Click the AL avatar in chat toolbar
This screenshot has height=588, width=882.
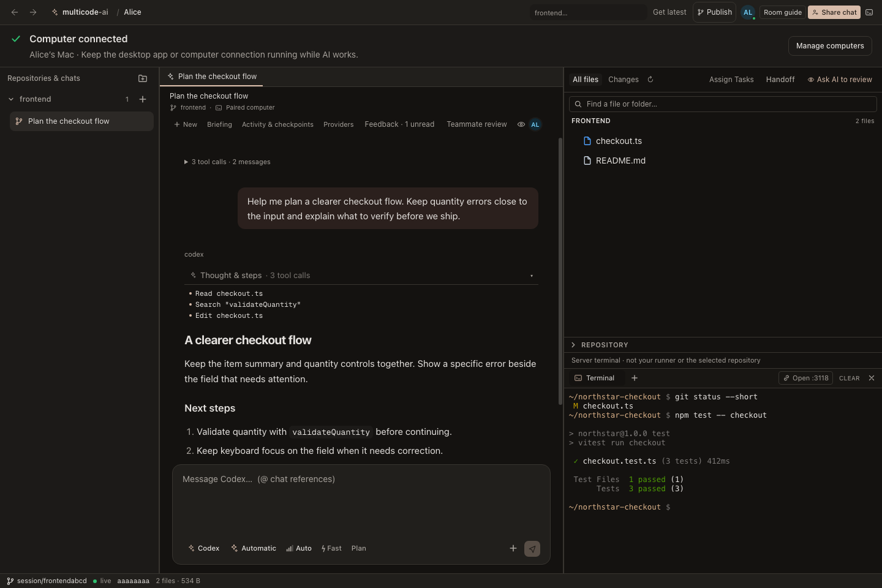(x=535, y=124)
